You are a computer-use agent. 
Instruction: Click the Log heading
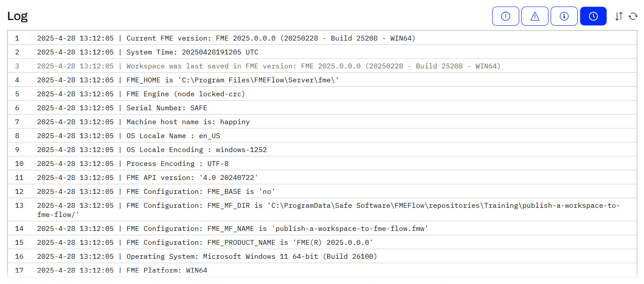coord(17,16)
